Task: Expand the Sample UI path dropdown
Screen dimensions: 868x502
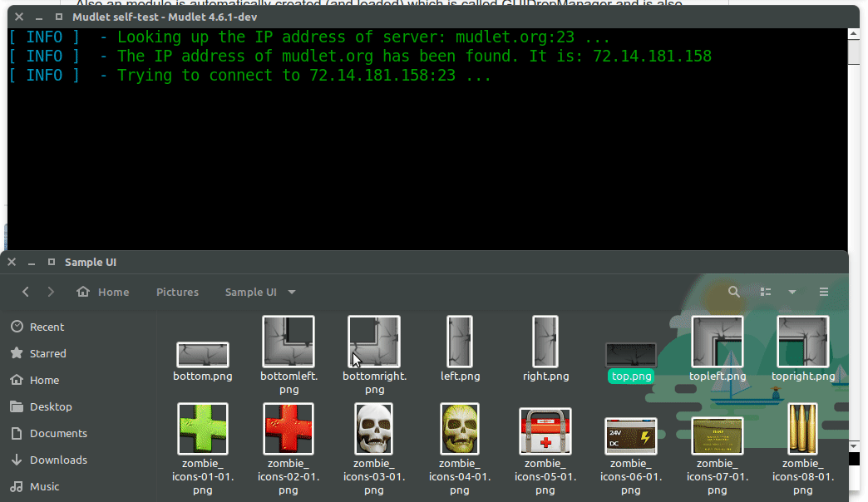Action: (292, 292)
